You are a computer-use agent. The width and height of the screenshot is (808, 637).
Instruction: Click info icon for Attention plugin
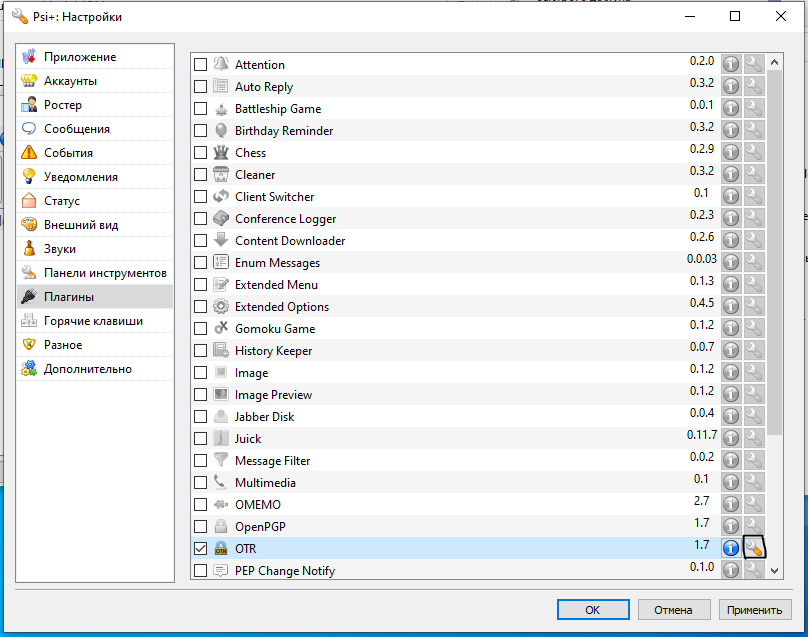point(731,64)
